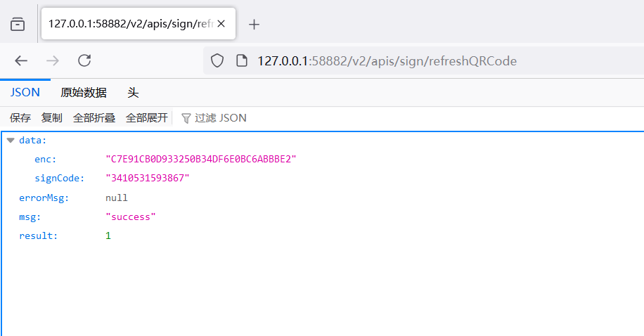Screen dimensions: 644x336
Task: Close the current browser tab
Action: pos(221,24)
